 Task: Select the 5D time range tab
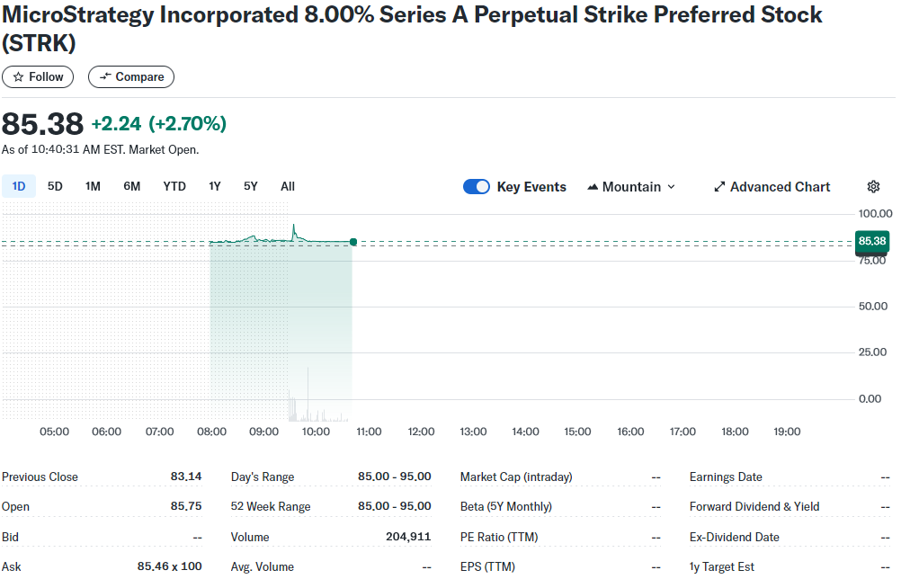pos(55,186)
